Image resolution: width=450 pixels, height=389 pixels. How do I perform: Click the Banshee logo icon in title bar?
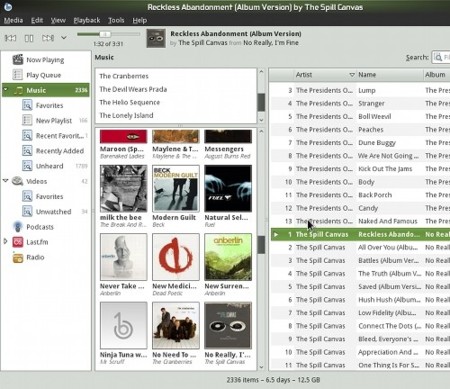(7, 6)
